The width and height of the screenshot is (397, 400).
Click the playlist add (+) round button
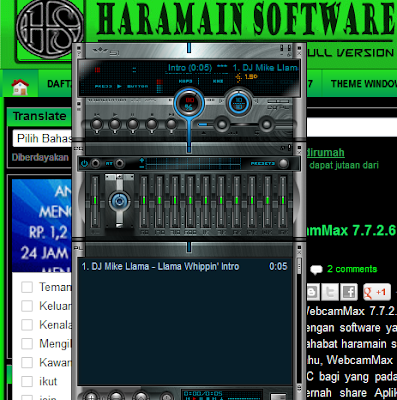(x=91, y=396)
